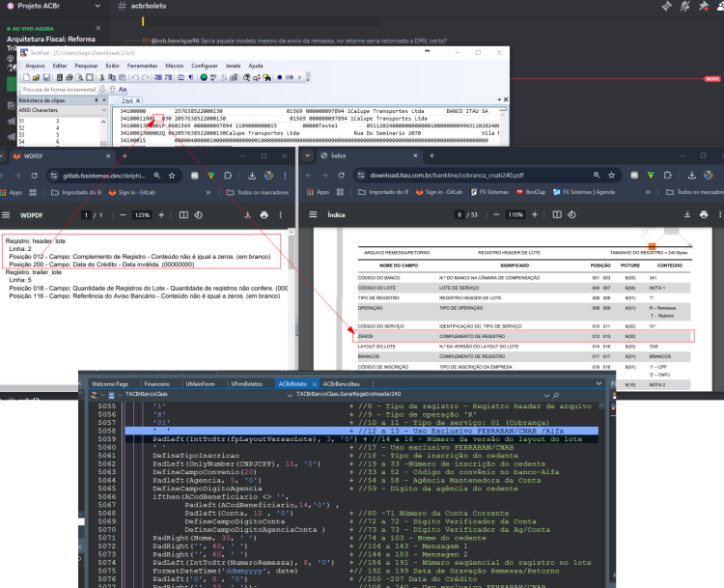Screen dimensions: 724x588
Task: Click TextPad open file icon
Action: pyautogui.click(x=36, y=77)
